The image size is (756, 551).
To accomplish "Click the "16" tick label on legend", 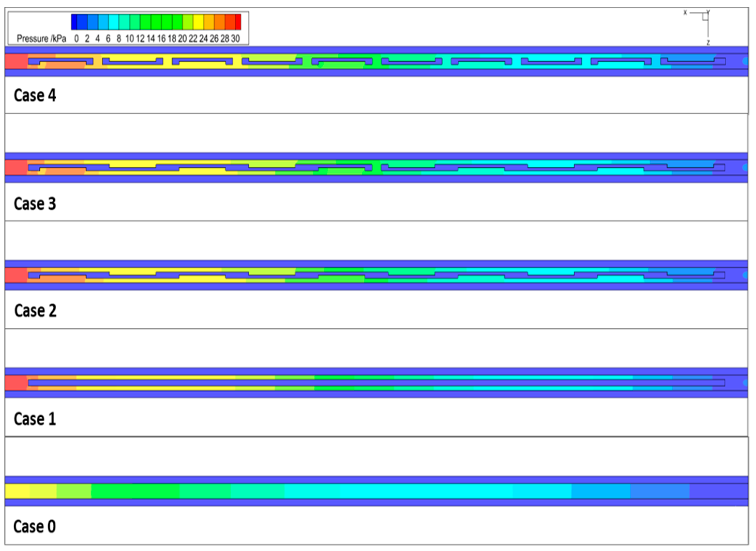I will pyautogui.click(x=161, y=39).
